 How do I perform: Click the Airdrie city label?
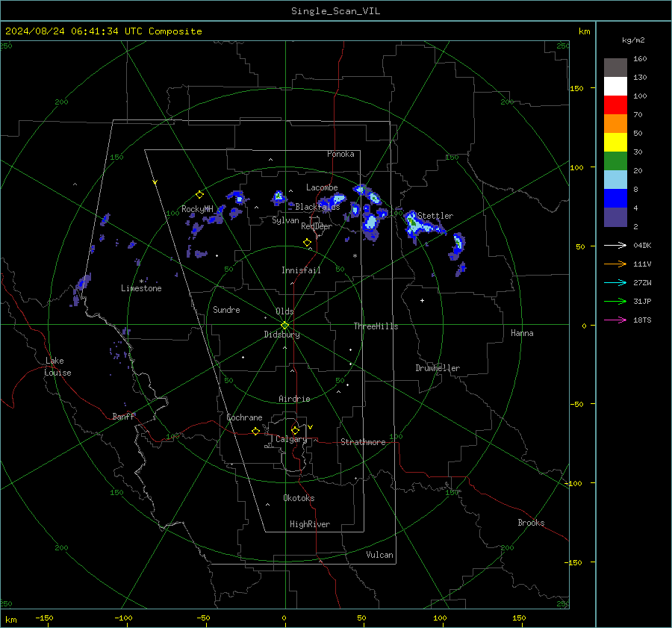(294, 399)
